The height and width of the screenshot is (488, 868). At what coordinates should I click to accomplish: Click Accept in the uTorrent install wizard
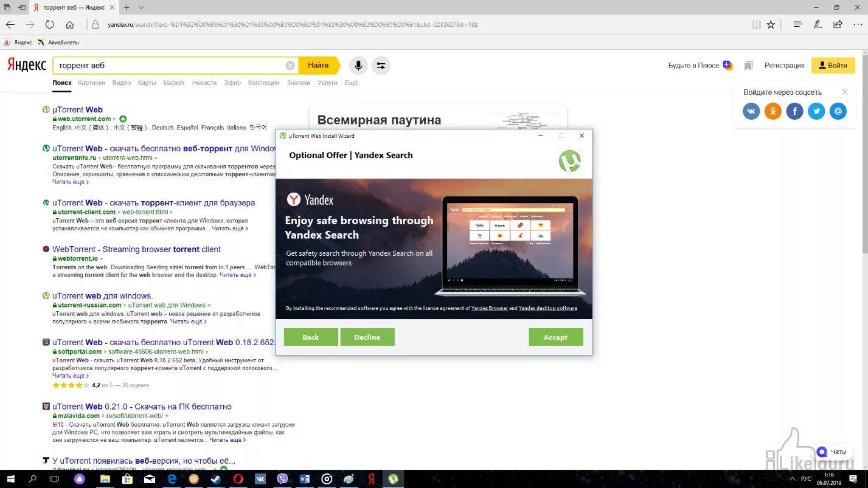coord(555,337)
